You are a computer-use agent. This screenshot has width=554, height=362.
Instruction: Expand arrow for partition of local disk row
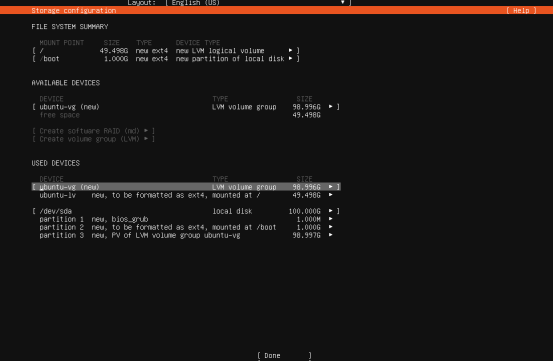pyautogui.click(x=290, y=59)
